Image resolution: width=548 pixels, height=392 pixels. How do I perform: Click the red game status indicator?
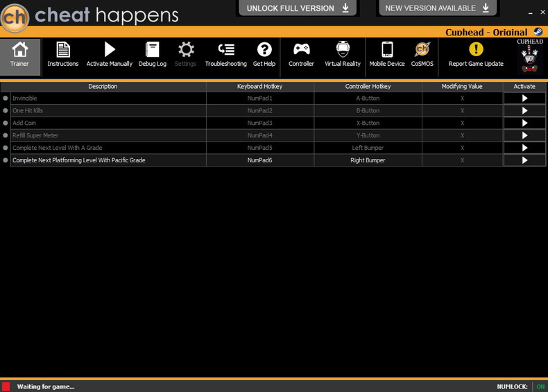click(6, 386)
